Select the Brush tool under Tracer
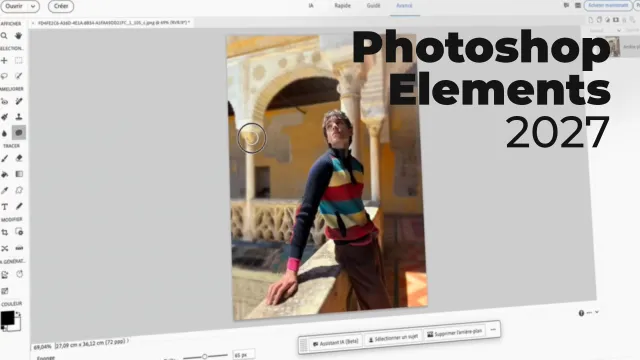640x360 pixels. click(x=4, y=158)
